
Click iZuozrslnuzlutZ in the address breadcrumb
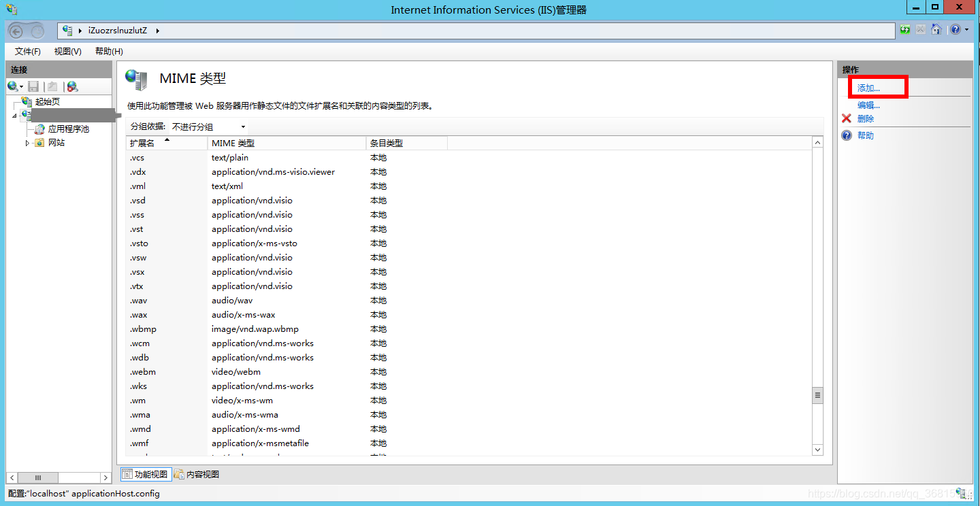[x=117, y=31]
